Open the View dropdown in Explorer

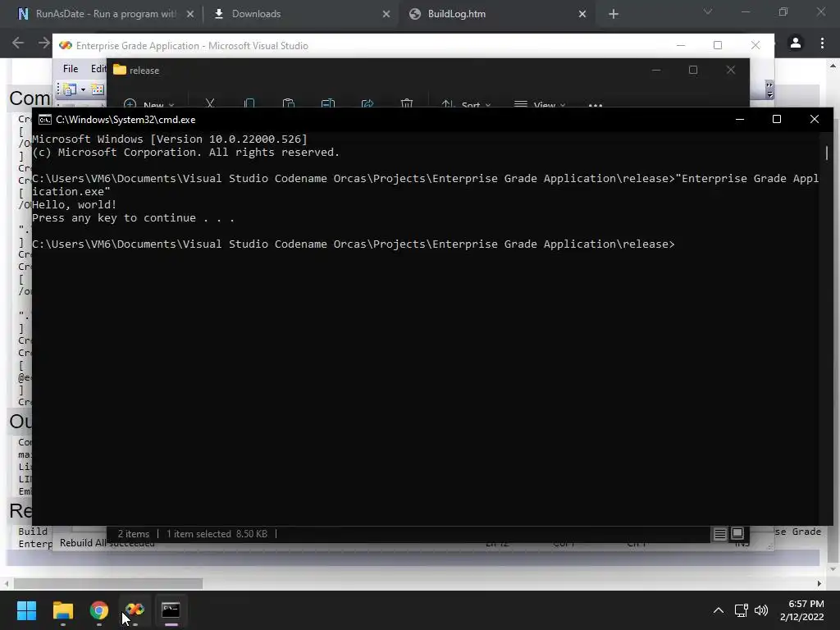pyautogui.click(x=540, y=104)
